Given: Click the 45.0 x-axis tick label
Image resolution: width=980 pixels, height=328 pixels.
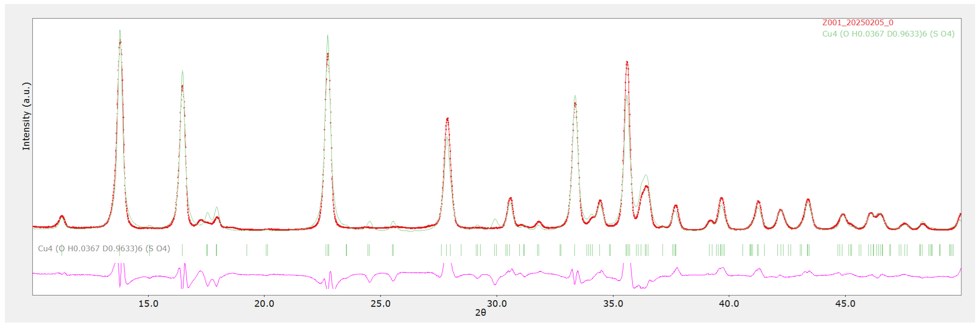Looking at the screenshot, I should [x=845, y=304].
